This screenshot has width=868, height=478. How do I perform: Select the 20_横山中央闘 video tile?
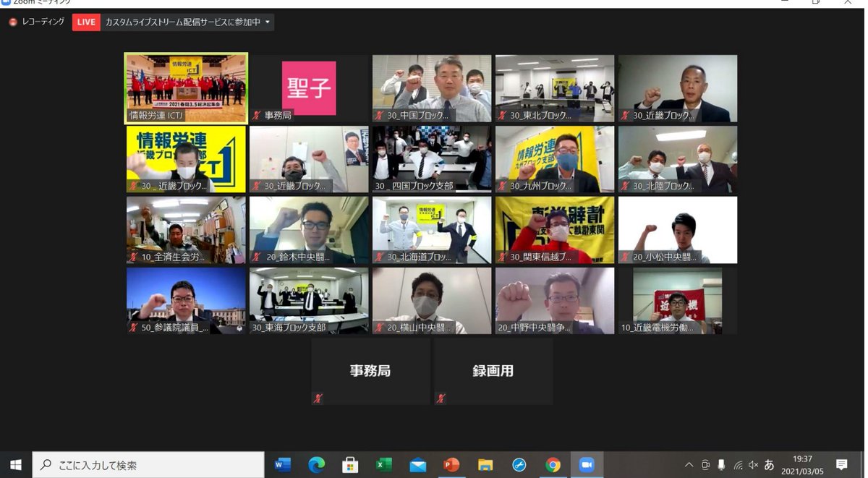coord(432,301)
